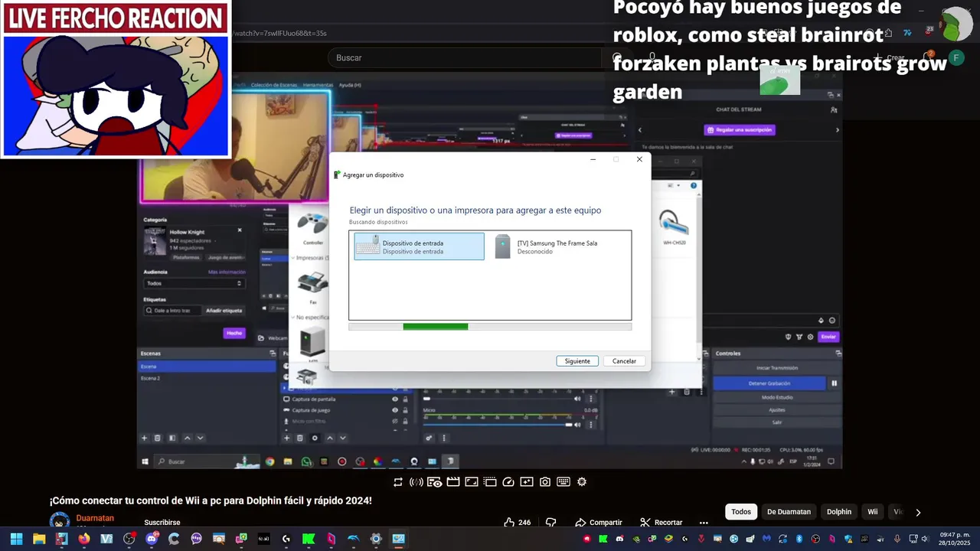The height and width of the screenshot is (551, 980).
Task: Click the Hecho button in the stream info panel
Action: click(234, 333)
